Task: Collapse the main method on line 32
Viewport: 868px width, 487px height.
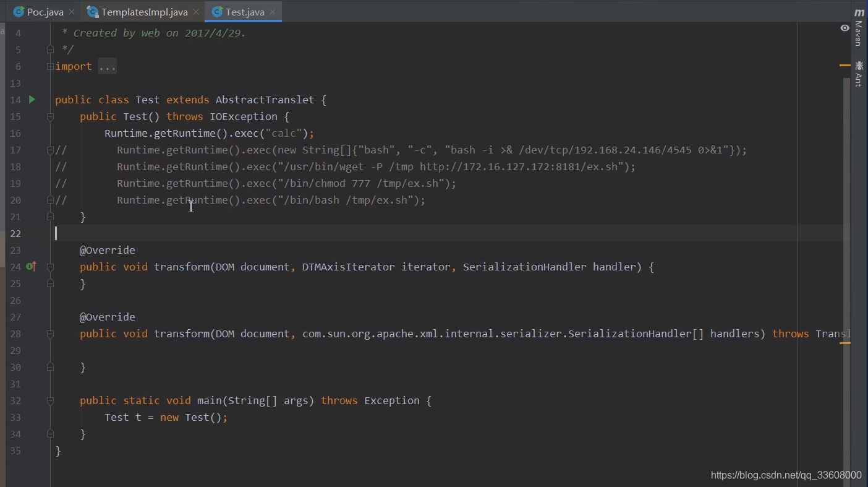Action: (50, 400)
